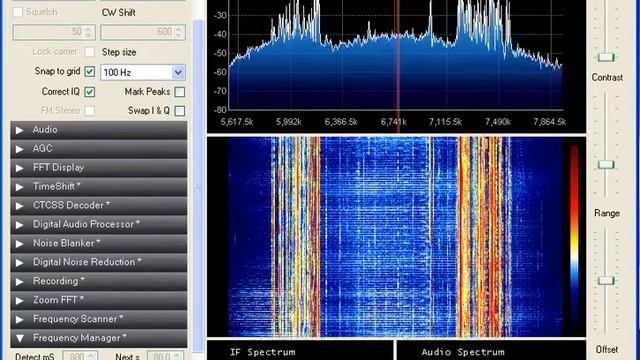Screen dimensions: 640x360
Task: Click the left panel vertical scrollbar
Action: (x=198, y=186)
